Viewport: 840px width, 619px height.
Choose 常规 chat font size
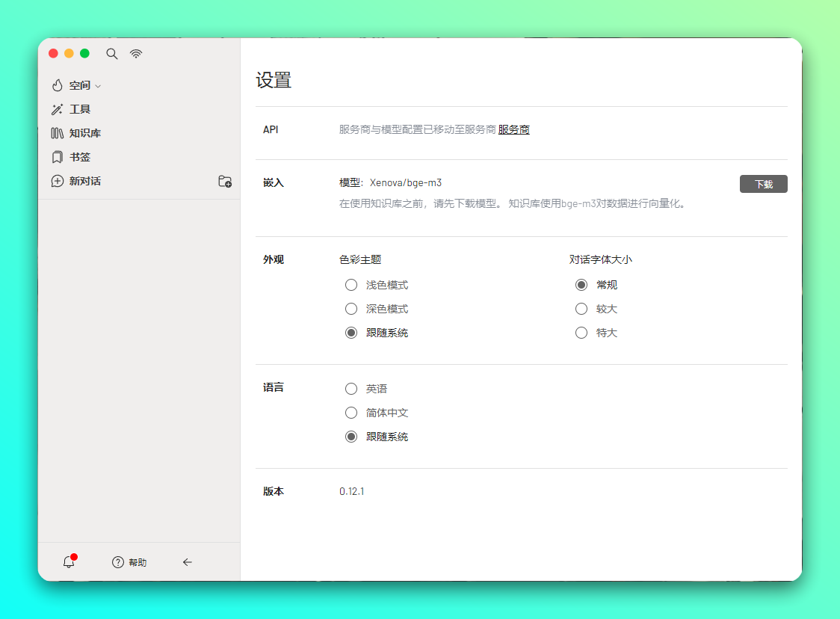[x=581, y=285]
